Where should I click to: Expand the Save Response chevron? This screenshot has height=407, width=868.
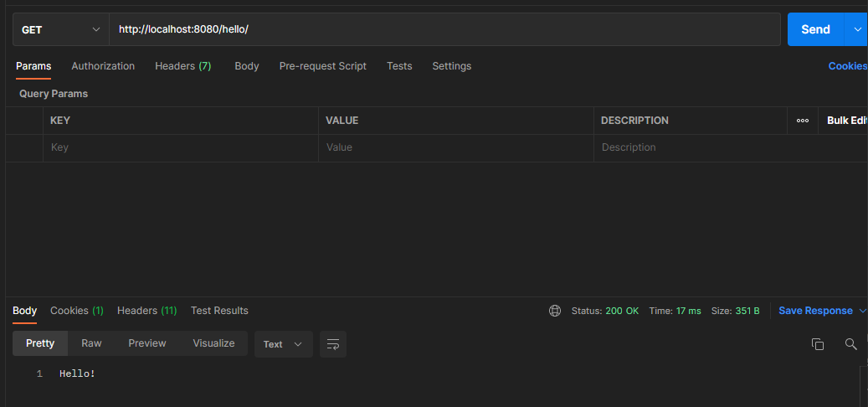(862, 311)
